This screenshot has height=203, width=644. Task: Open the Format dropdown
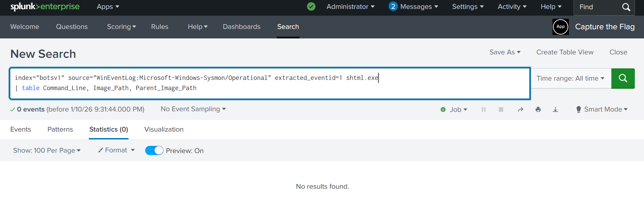point(116,150)
